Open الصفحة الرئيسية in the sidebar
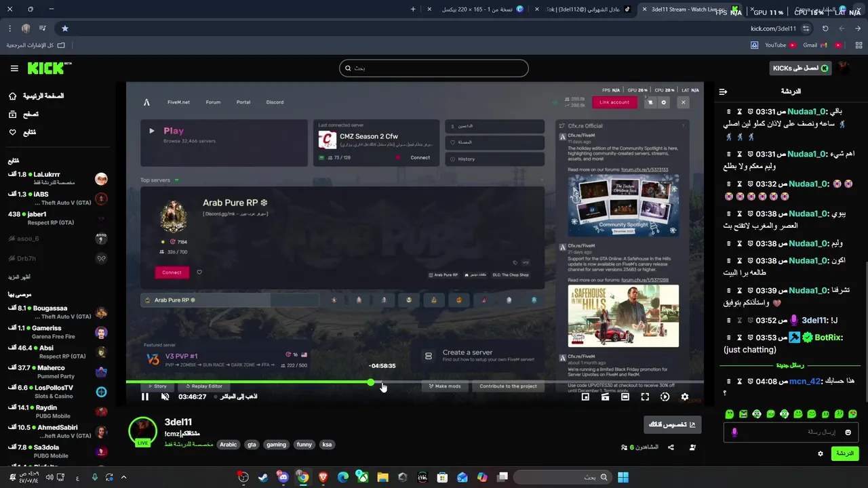 [x=36, y=96]
